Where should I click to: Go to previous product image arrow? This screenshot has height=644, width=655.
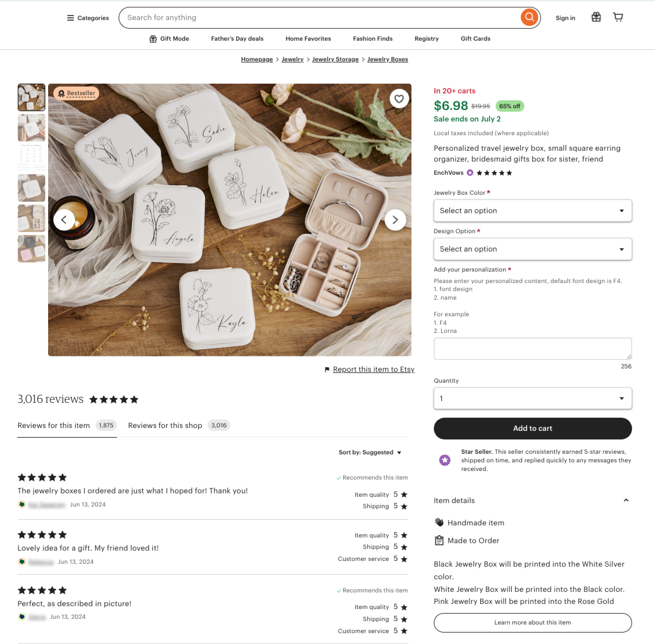coord(64,220)
